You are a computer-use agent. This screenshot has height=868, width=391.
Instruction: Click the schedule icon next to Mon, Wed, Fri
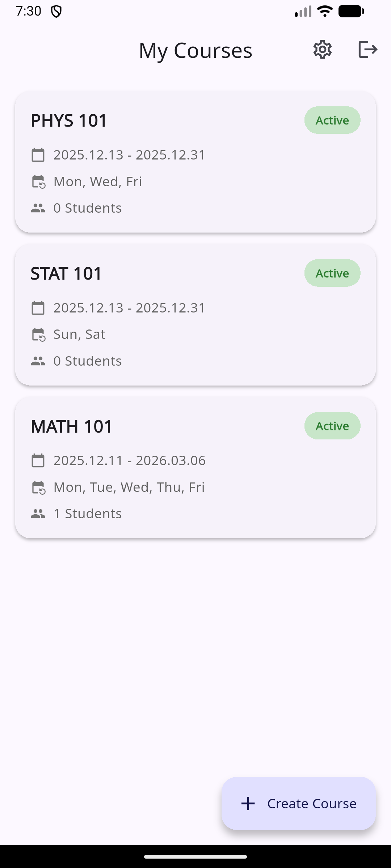pyautogui.click(x=38, y=181)
